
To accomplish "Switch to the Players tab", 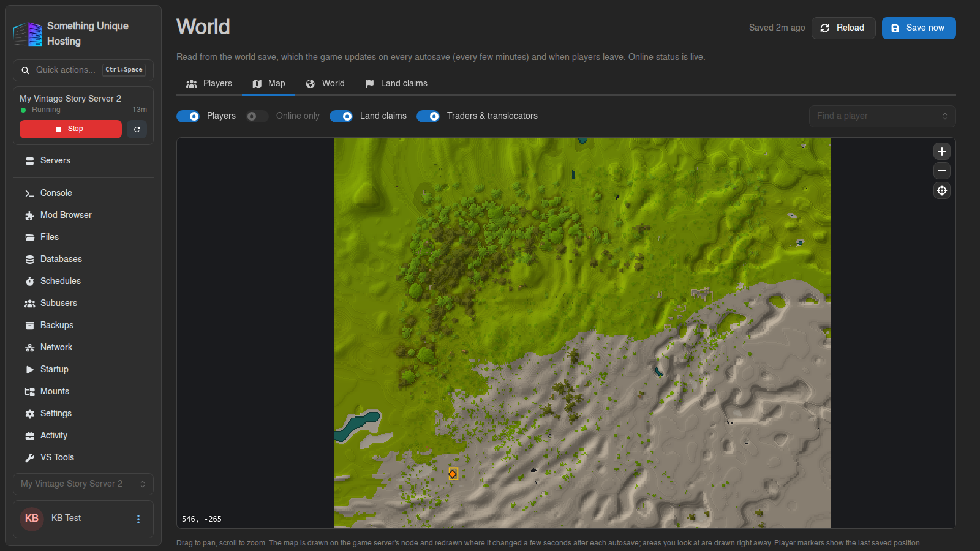I will pyautogui.click(x=209, y=83).
